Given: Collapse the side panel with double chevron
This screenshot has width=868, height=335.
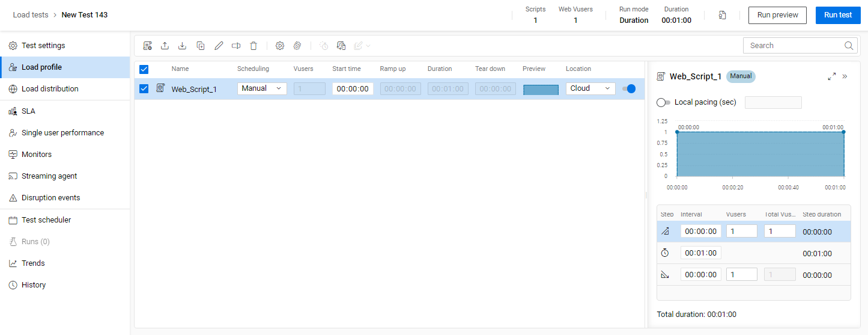Looking at the screenshot, I should click(845, 76).
